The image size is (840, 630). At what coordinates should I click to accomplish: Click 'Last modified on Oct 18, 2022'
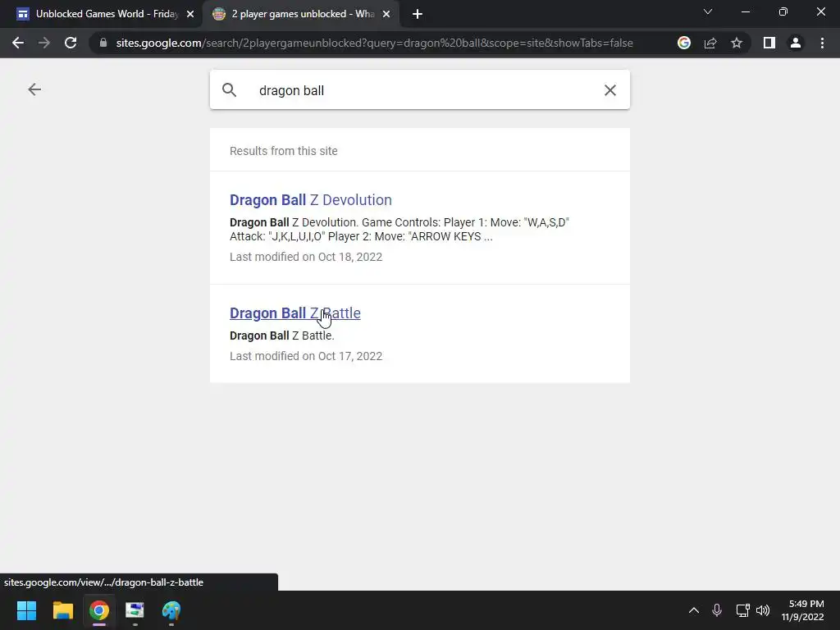coord(306,257)
